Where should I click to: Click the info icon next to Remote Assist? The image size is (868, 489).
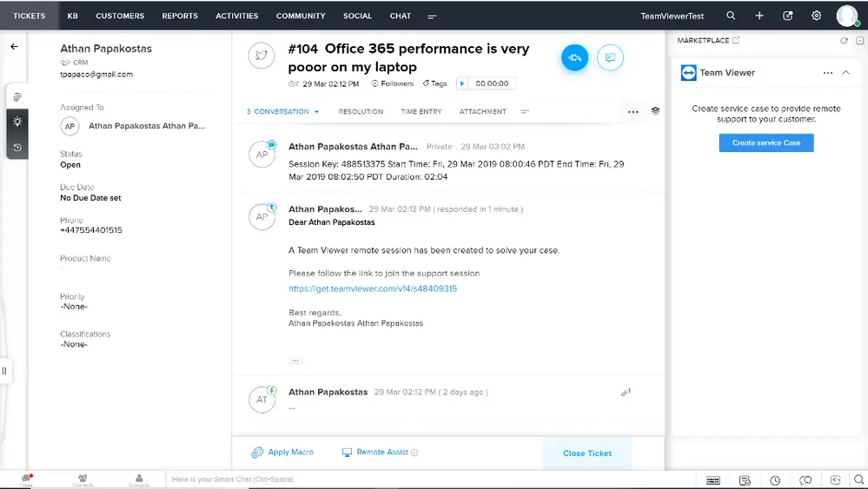coord(414,453)
